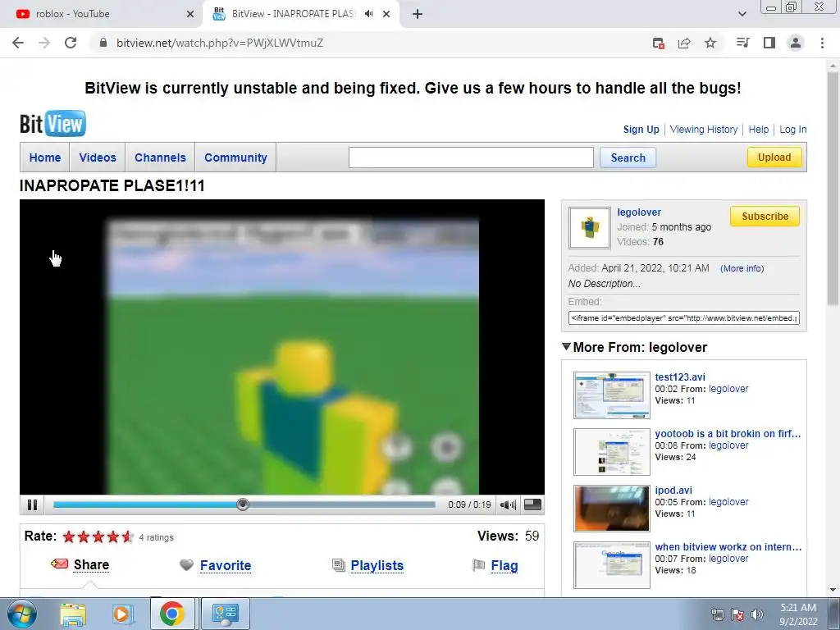Open the Share tab
Viewport: 840px width, 630px height.
pos(91,565)
